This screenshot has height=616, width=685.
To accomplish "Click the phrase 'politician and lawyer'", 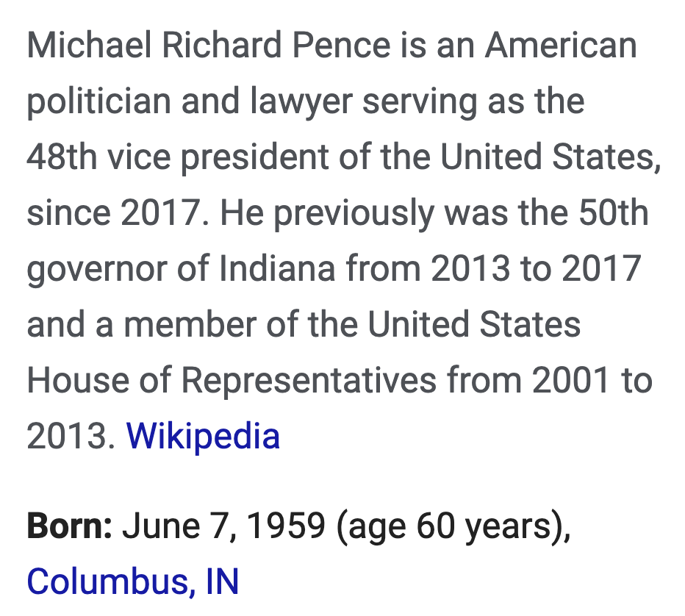I will (x=190, y=101).
